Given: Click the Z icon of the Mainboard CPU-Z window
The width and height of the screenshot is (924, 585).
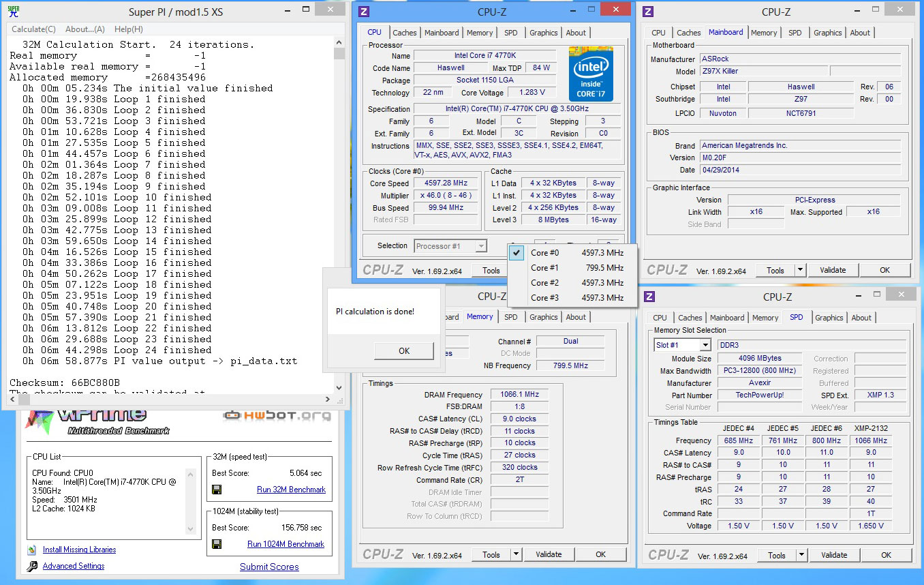Looking at the screenshot, I should [x=648, y=12].
